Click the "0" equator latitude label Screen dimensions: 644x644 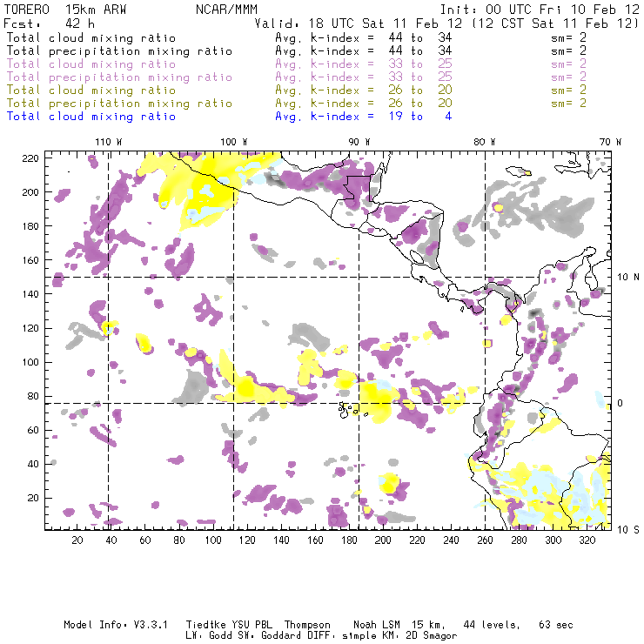(621, 403)
